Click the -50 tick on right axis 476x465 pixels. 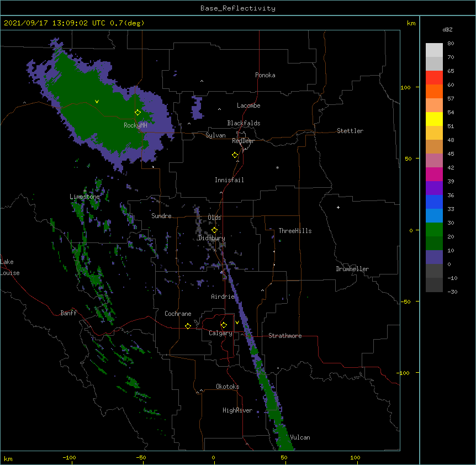tap(405, 302)
